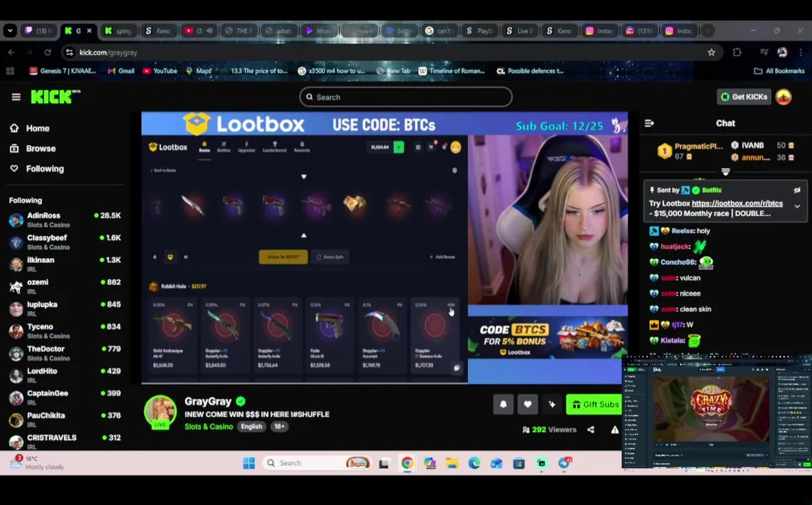Switch to the spingo Kick tab
Image resolution: width=812 pixels, height=505 pixels.
point(119,31)
